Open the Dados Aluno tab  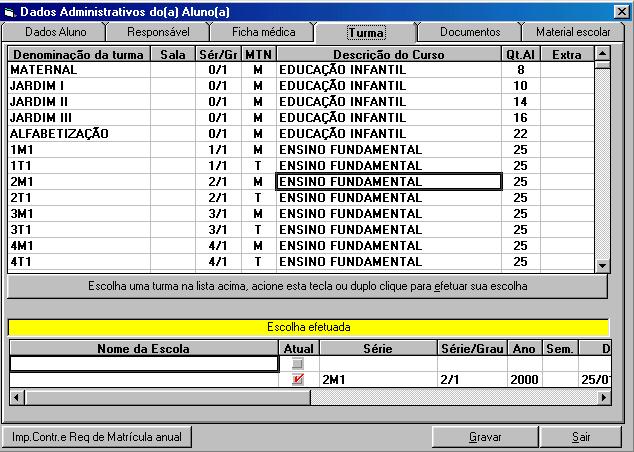pos(55,32)
